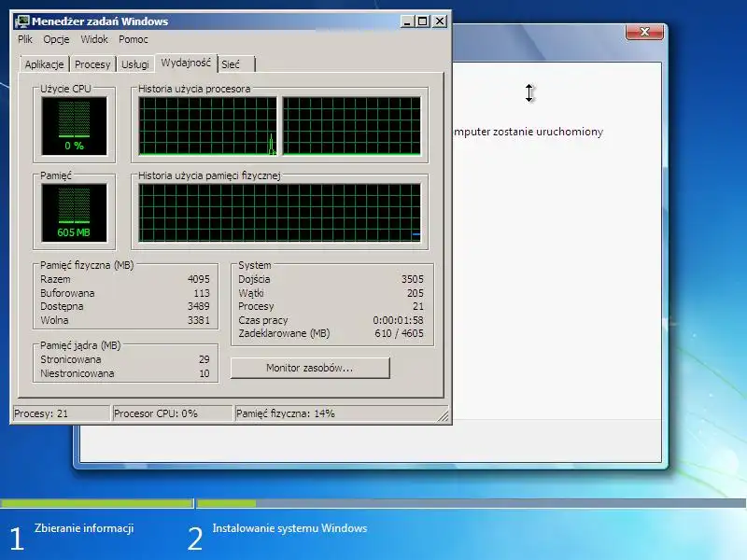The image size is (747, 560).
Task: Click the Task Manager resize grip corner
Action: coord(443,416)
